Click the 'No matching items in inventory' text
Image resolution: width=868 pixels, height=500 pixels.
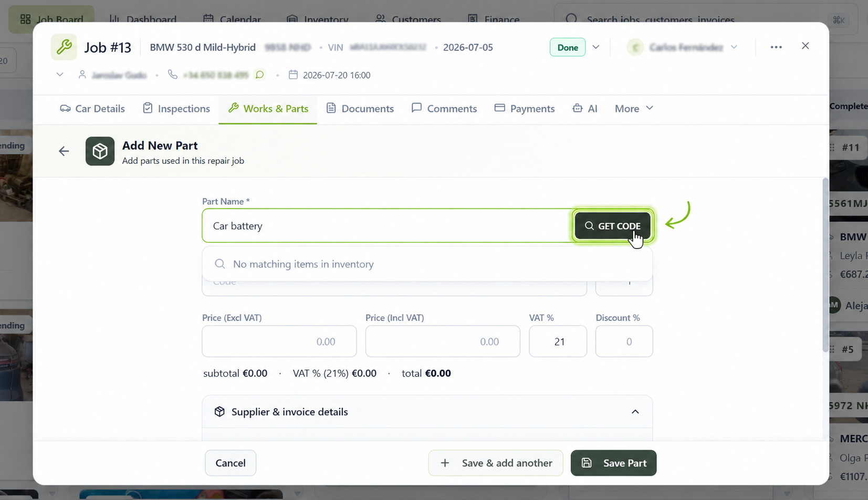coord(304,264)
